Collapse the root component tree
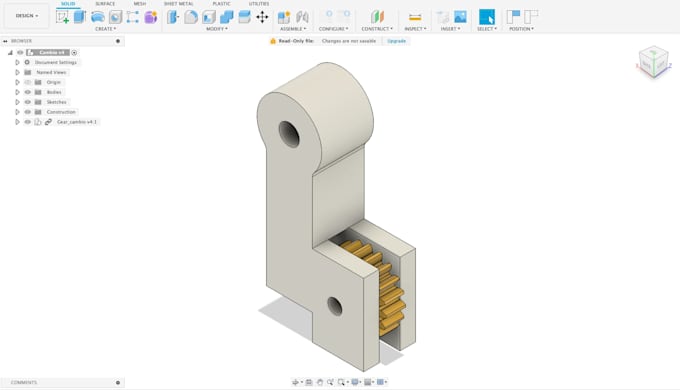The image size is (680, 390). tap(10, 52)
